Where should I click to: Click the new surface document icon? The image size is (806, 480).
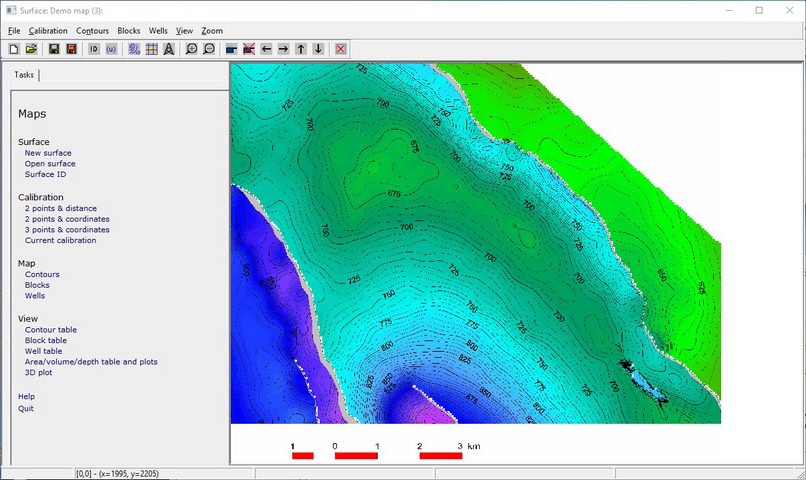point(14,49)
